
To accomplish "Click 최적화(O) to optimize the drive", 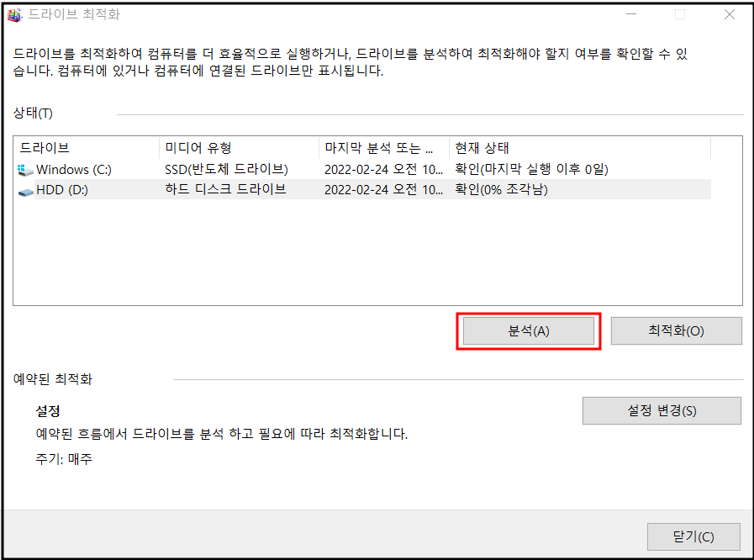I will coord(677,330).
